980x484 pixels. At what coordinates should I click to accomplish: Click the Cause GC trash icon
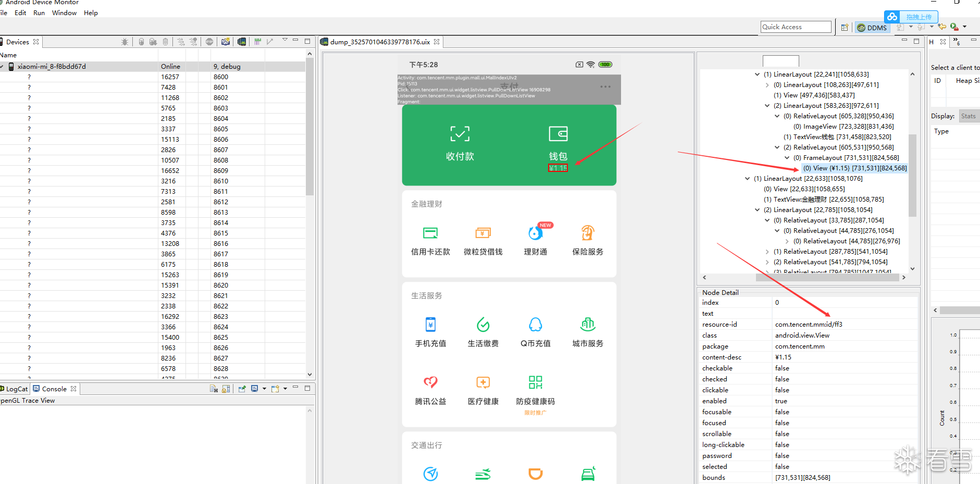(x=166, y=42)
